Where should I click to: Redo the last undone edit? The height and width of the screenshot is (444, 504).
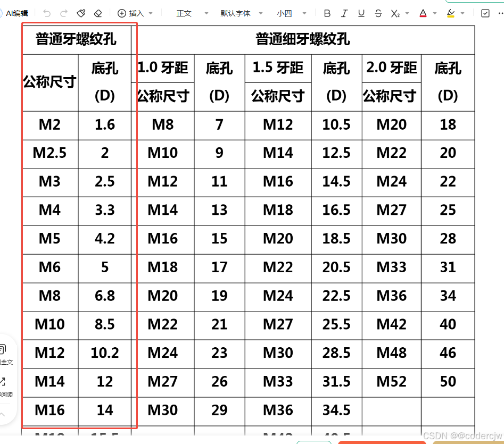(64, 13)
